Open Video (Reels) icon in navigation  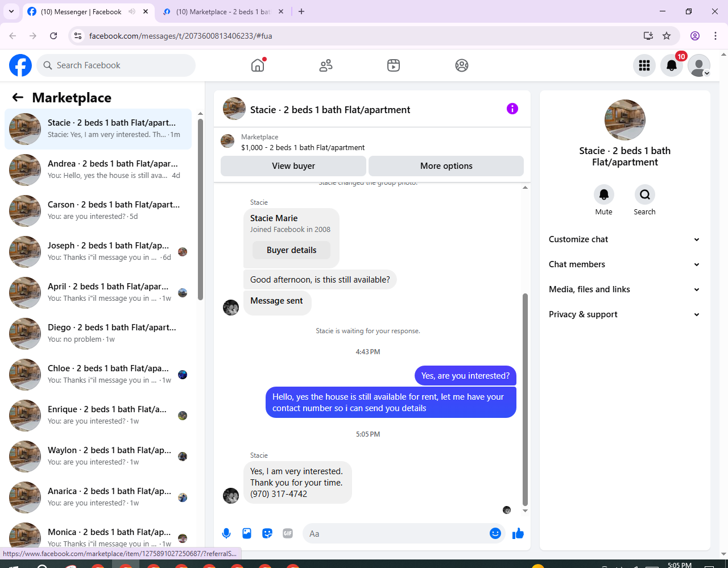tap(394, 65)
